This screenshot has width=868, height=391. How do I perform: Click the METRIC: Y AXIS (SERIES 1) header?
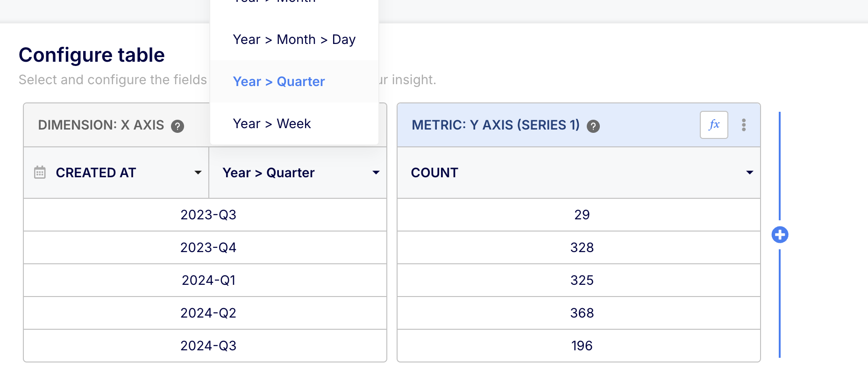tap(495, 125)
